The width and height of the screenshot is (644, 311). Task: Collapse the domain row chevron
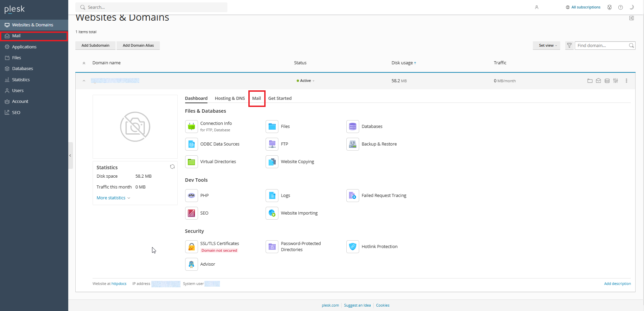point(84,81)
